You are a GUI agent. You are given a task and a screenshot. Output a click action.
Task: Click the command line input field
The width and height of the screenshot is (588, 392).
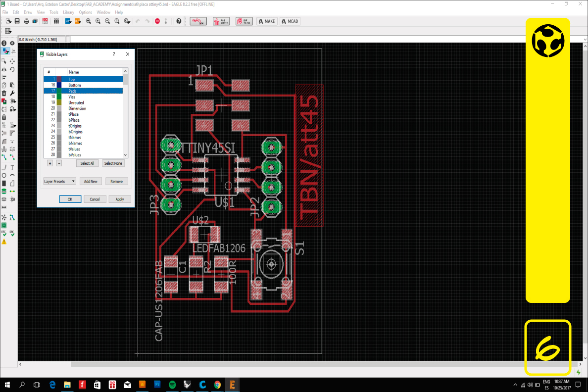coord(326,40)
